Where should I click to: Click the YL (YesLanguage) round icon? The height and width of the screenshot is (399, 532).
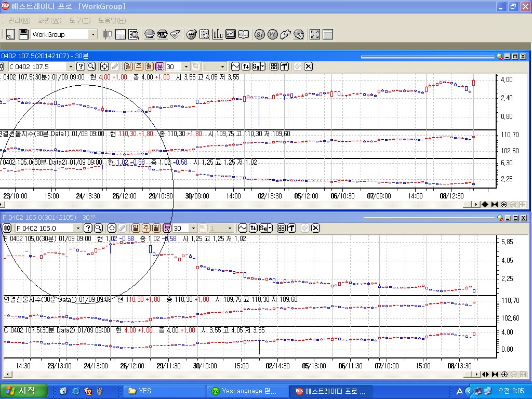click(x=272, y=34)
